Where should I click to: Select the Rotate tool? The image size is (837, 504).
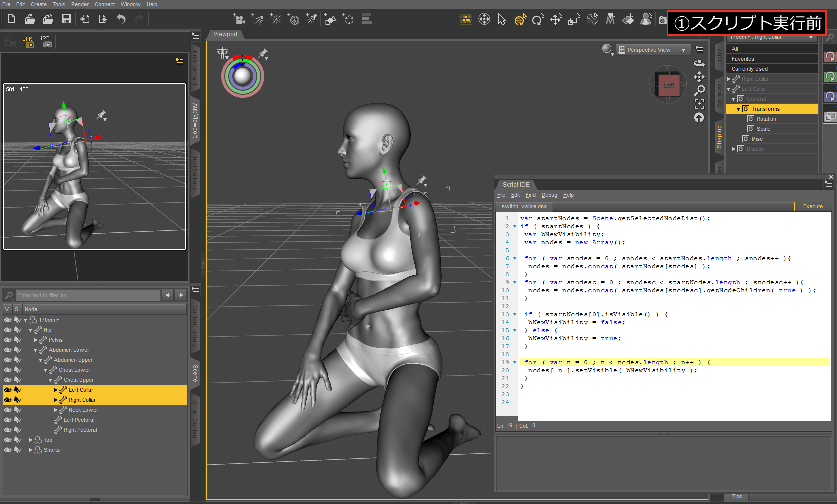pos(538,19)
